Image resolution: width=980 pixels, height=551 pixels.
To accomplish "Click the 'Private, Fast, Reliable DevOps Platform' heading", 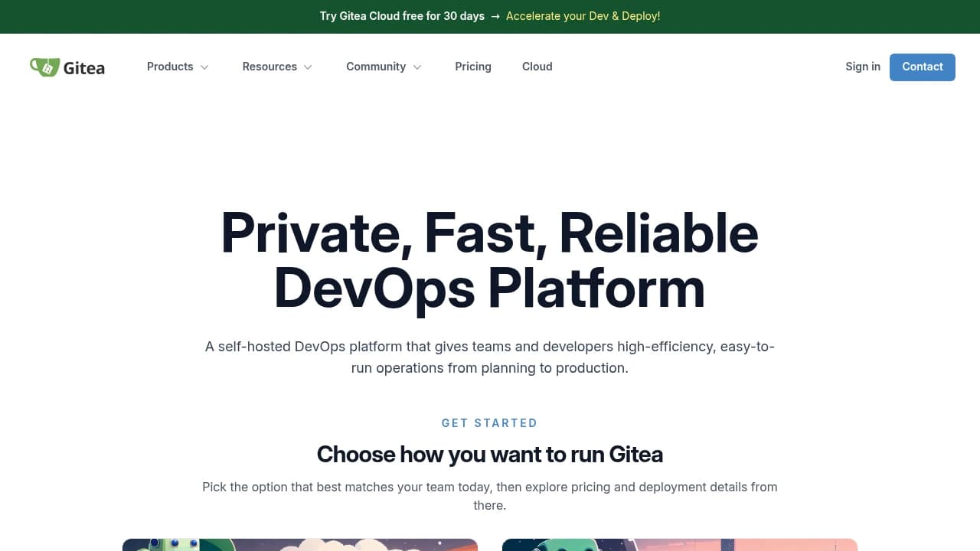I will point(490,260).
